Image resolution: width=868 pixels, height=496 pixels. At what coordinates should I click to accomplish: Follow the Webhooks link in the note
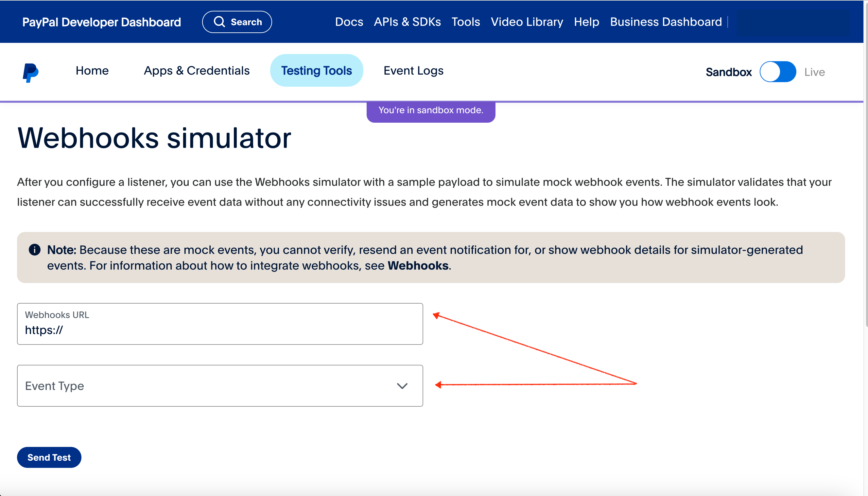418,266
